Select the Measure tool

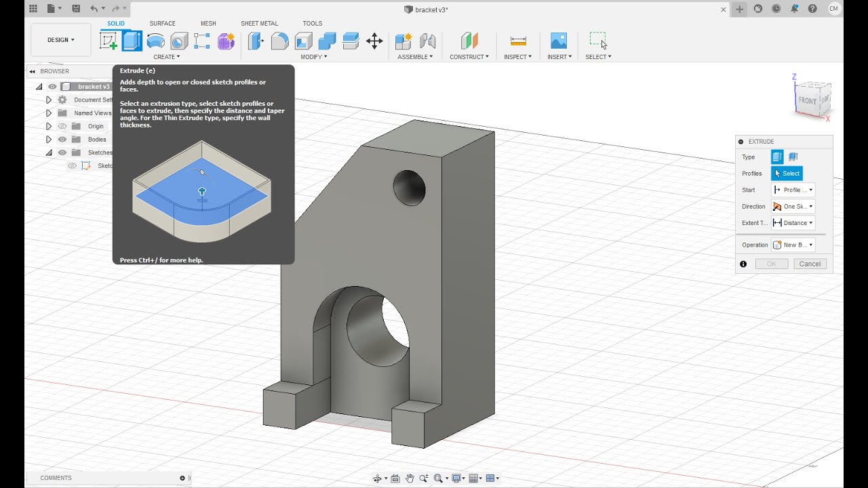(518, 41)
